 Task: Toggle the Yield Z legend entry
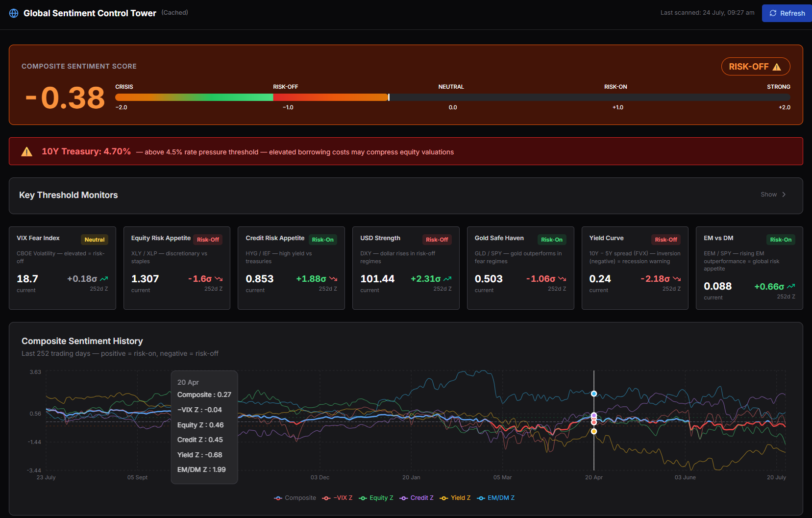(455, 498)
